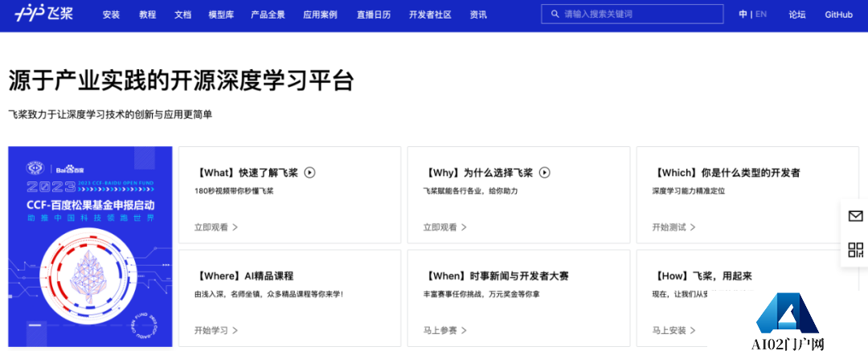Open the 安装 menu

111,15
